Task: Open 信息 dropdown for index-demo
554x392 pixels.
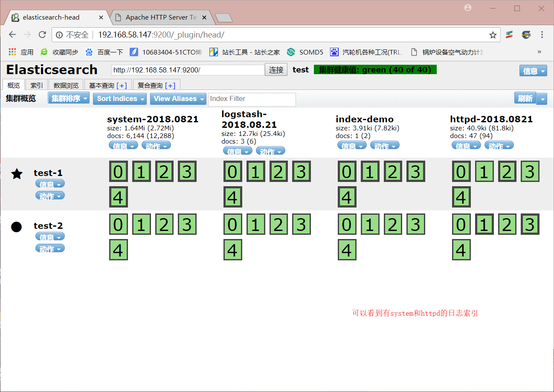Action: 352,145
